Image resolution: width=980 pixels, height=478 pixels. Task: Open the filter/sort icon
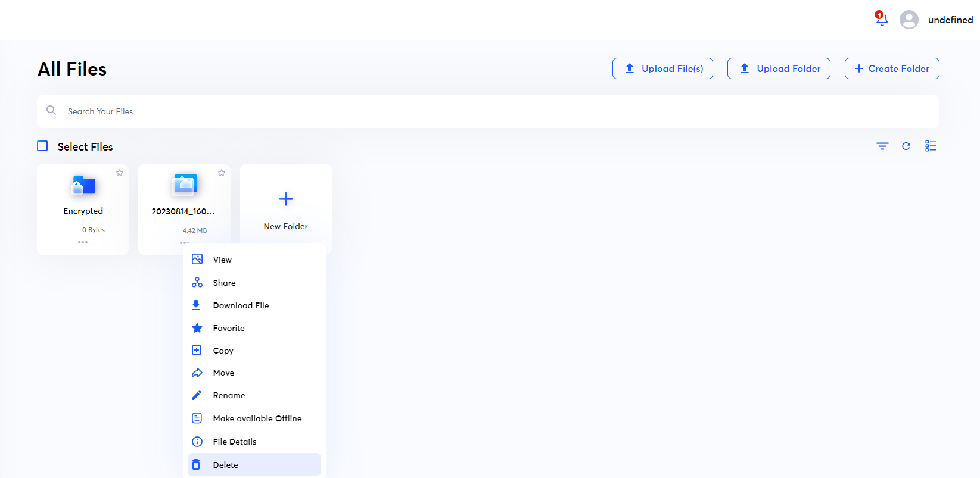(882, 146)
